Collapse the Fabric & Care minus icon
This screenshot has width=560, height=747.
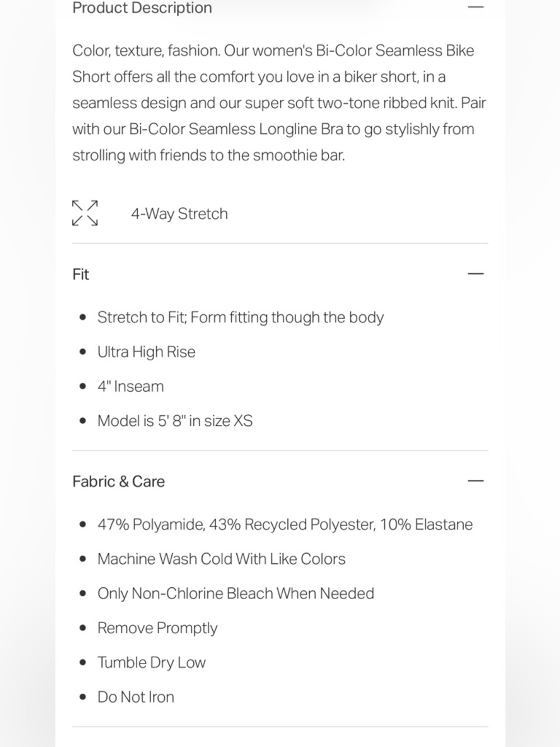pos(475,481)
